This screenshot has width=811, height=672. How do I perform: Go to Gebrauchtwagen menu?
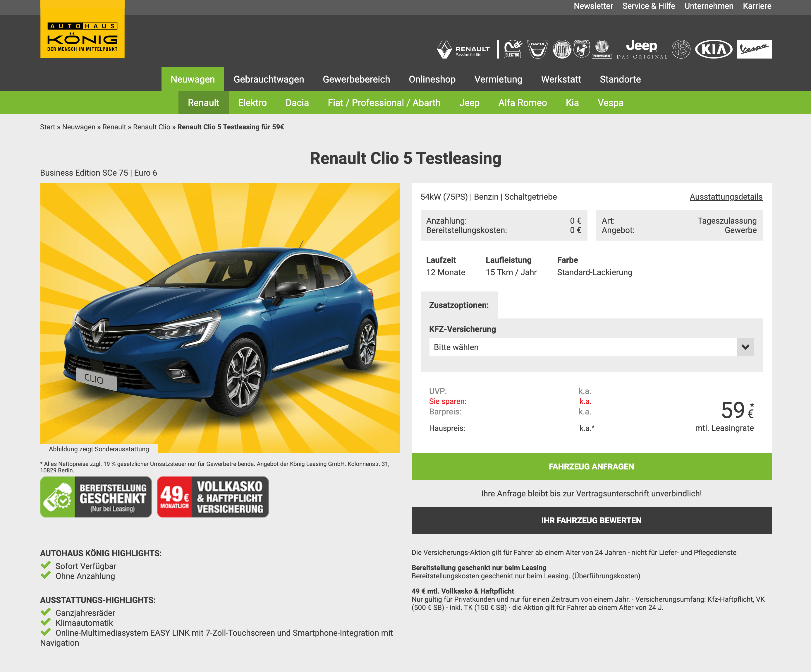coord(269,79)
